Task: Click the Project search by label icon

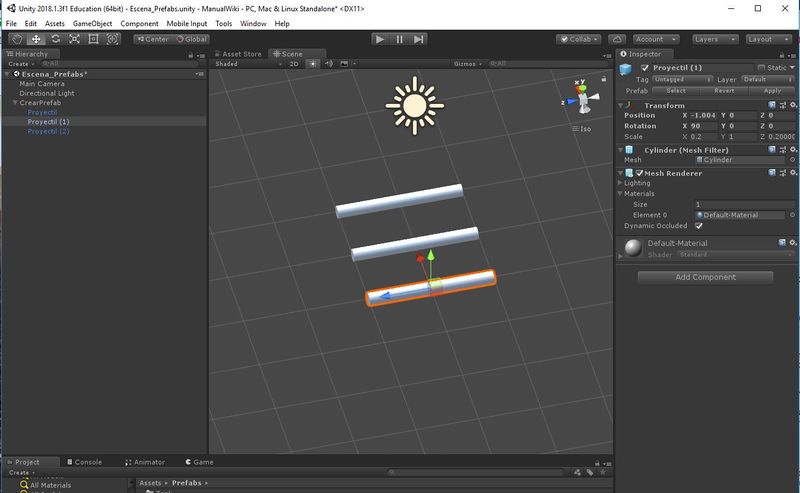Action: [x=590, y=473]
